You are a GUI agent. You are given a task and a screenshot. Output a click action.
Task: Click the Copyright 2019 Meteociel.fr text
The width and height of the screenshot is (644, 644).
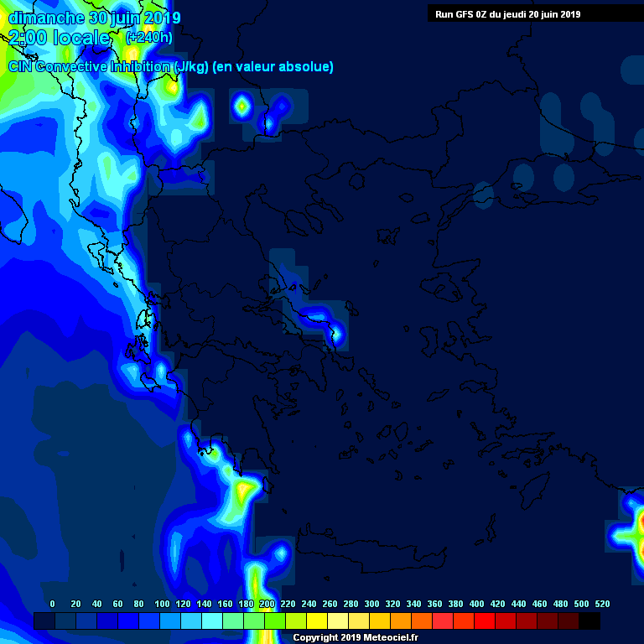pos(355,637)
